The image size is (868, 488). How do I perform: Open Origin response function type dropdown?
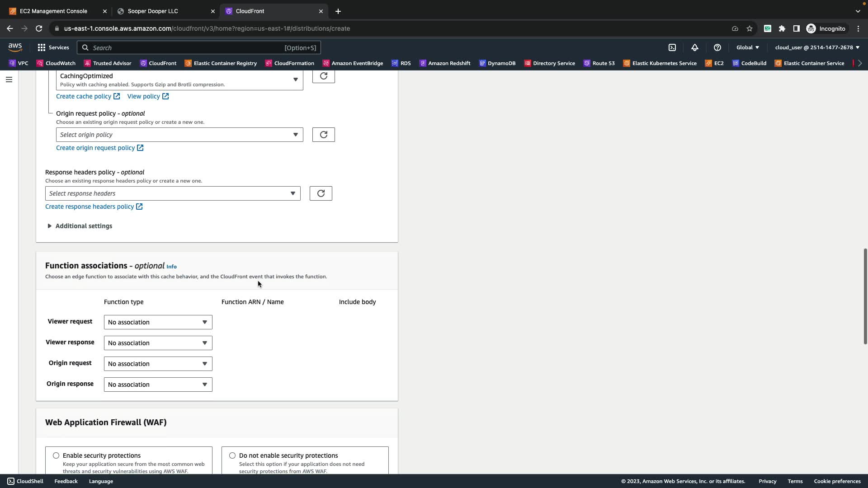point(158,385)
